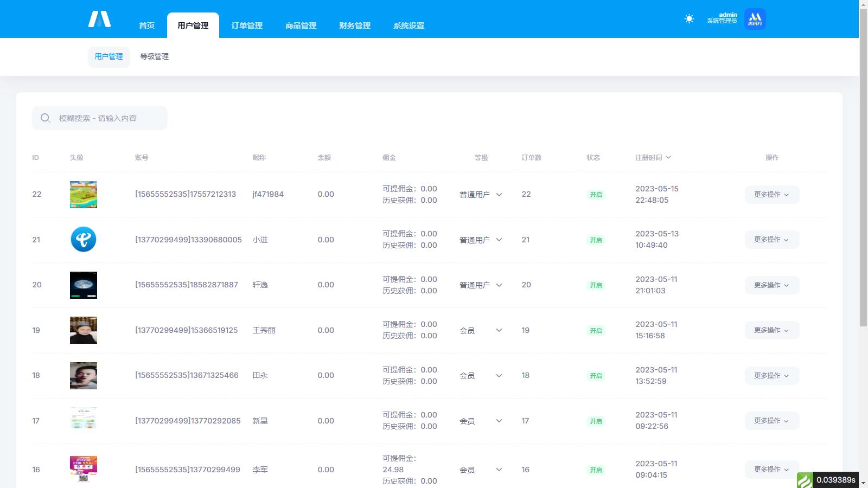Open 会员 level dropdown for user 田永
This screenshot has height=488, width=868.
click(481, 376)
